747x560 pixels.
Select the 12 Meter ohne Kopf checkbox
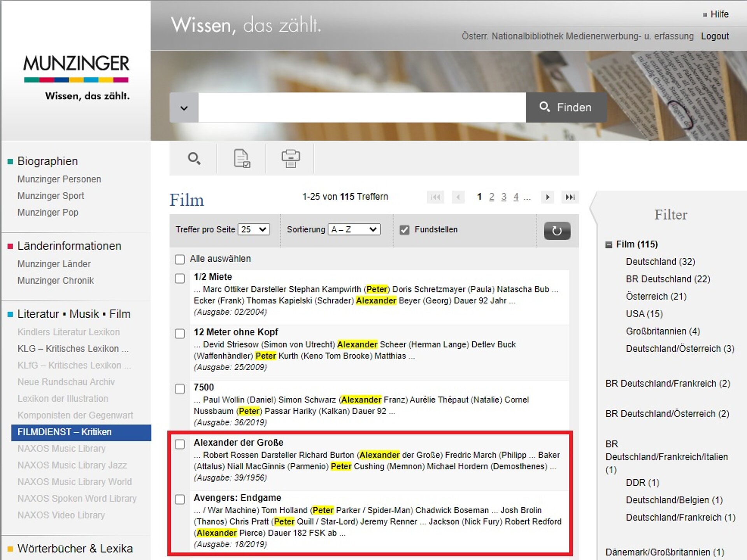pyautogui.click(x=179, y=334)
